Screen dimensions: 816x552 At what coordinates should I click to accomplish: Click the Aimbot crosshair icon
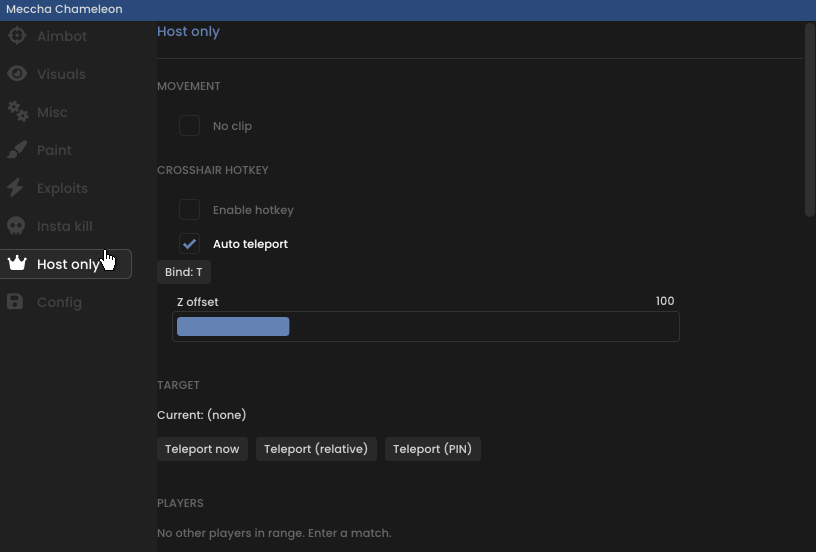click(17, 35)
